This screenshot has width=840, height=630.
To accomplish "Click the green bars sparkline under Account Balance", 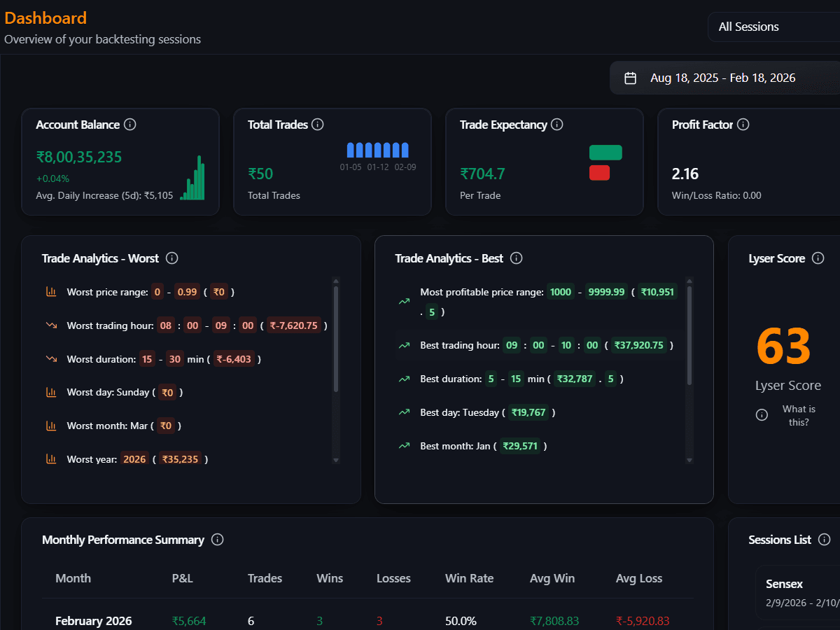I will tap(192, 181).
